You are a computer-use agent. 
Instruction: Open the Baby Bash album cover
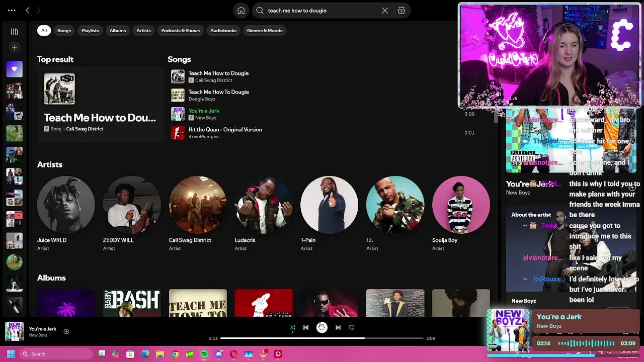132,303
